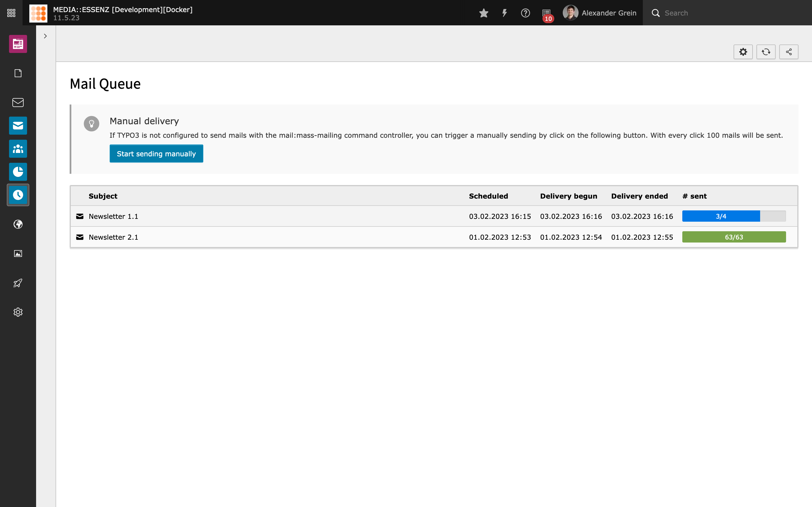The image size is (812, 507).
Task: Open the File module image icon
Action: tap(18, 253)
